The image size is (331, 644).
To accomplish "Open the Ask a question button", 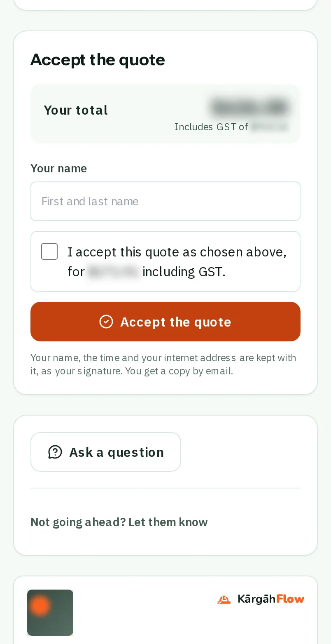I will (106, 452).
